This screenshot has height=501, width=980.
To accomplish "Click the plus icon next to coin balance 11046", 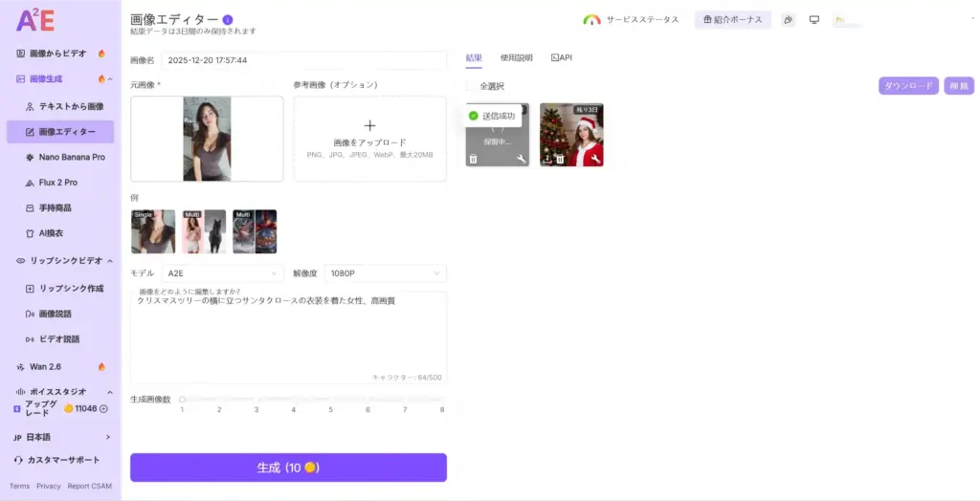I will [103, 408].
